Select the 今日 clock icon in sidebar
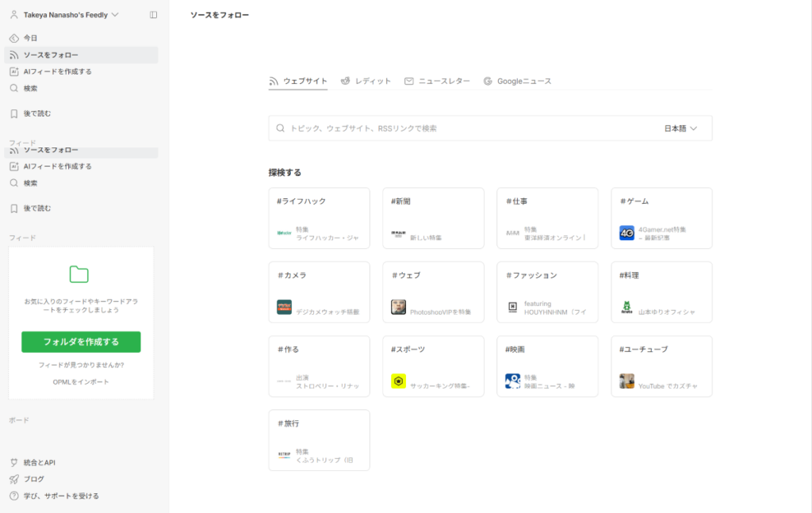 13,37
